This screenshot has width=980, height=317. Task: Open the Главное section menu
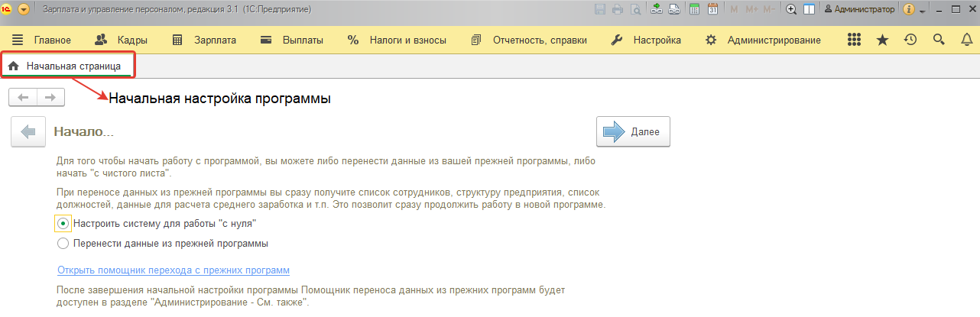52,40
